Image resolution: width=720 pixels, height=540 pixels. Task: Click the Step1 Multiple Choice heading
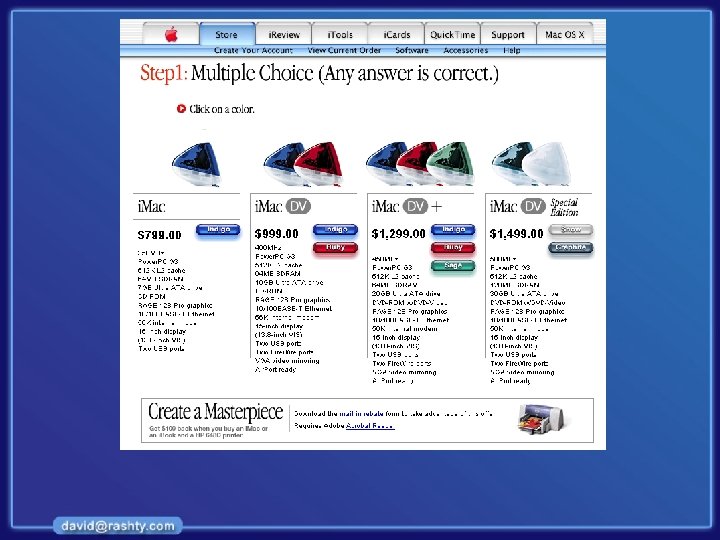[319, 73]
